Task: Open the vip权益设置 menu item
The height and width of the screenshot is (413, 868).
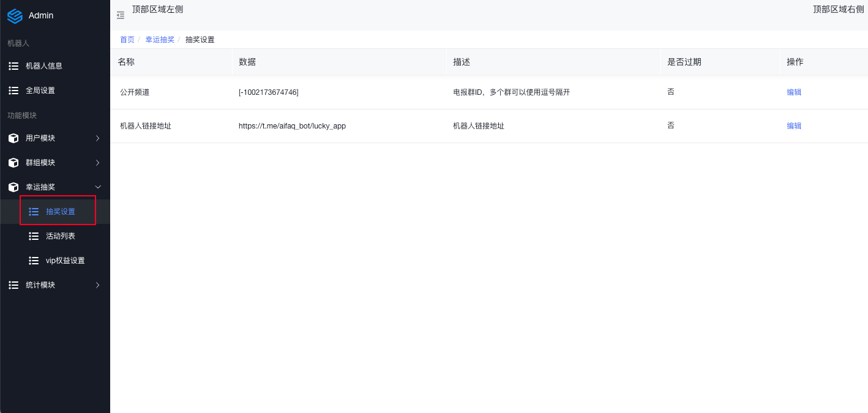Action: coord(65,261)
